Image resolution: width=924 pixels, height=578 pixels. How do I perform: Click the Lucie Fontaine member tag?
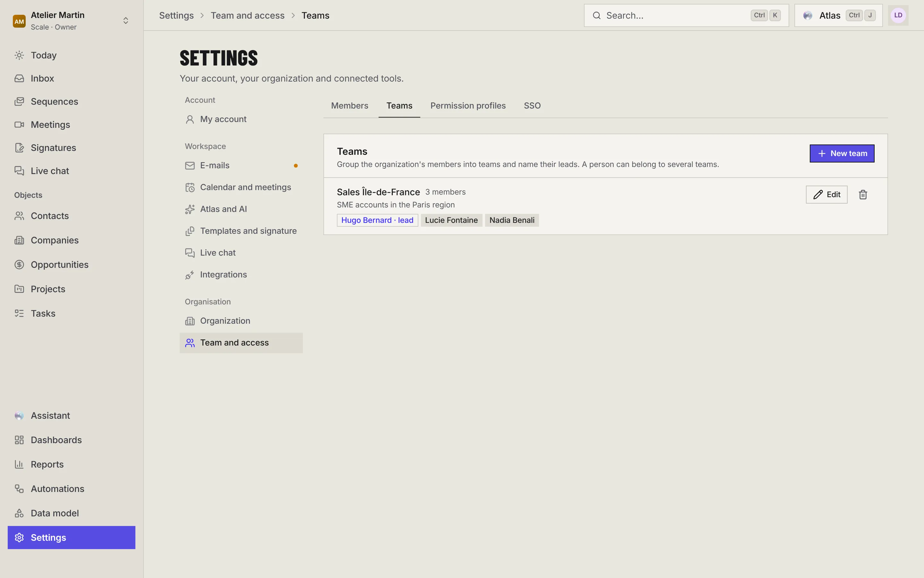click(451, 220)
